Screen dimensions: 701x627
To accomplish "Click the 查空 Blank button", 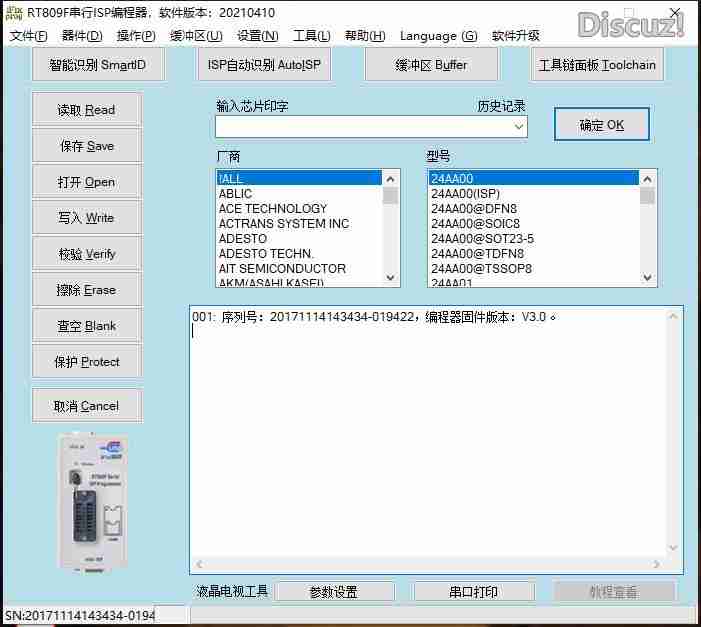I will [87, 326].
